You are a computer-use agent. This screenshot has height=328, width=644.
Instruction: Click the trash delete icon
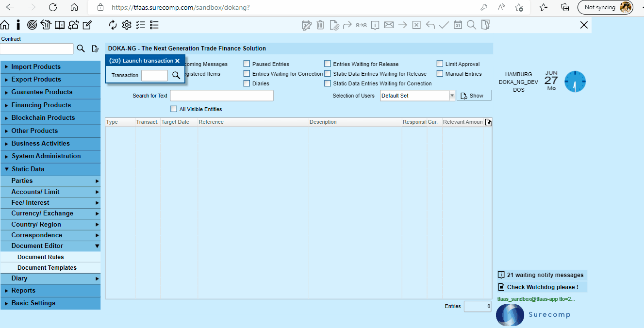tap(320, 25)
